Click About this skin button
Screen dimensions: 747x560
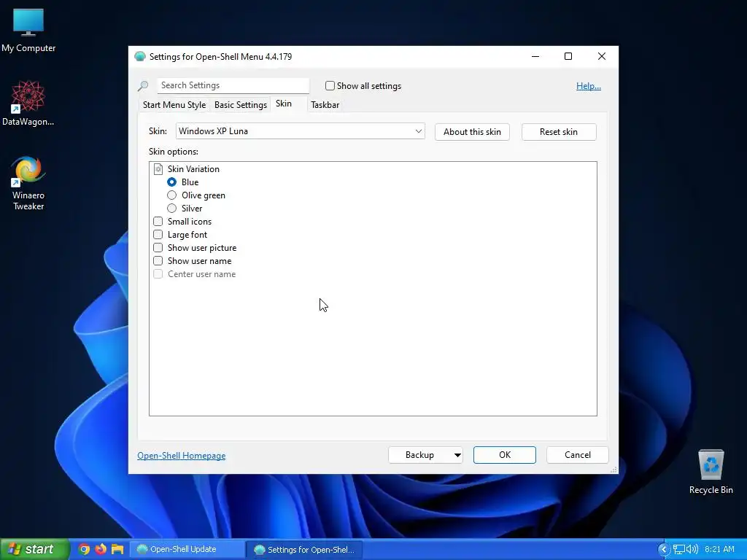click(x=472, y=132)
